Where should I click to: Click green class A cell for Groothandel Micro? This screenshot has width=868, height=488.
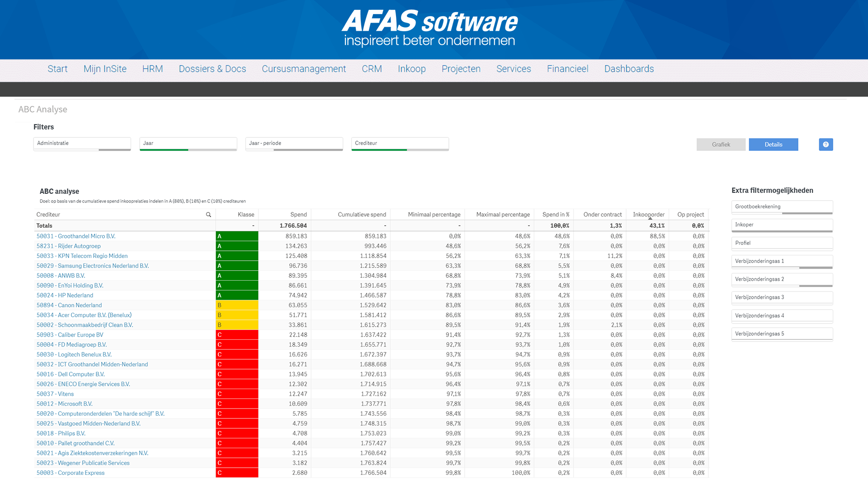pos(237,236)
